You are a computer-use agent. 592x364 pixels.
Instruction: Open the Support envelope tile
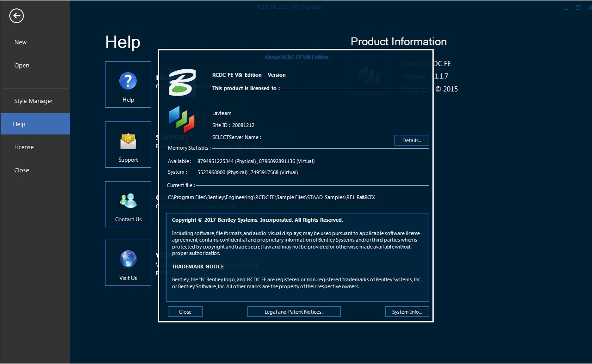[128, 145]
